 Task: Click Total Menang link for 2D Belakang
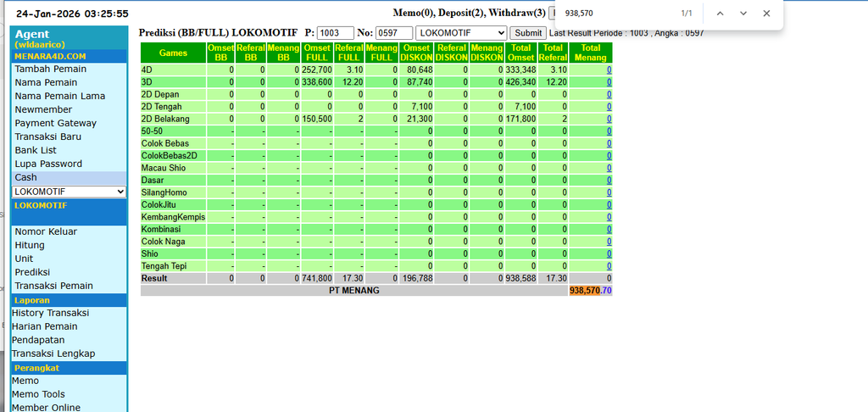pyautogui.click(x=609, y=119)
